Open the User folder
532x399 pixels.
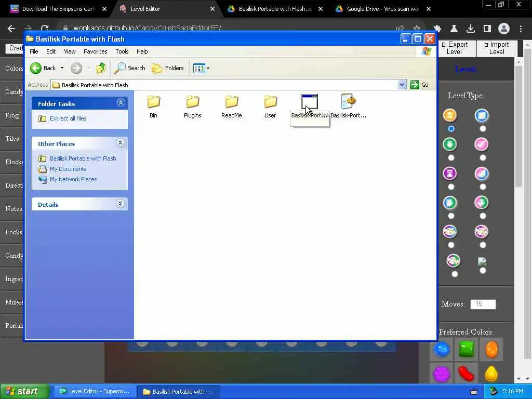[x=270, y=106]
